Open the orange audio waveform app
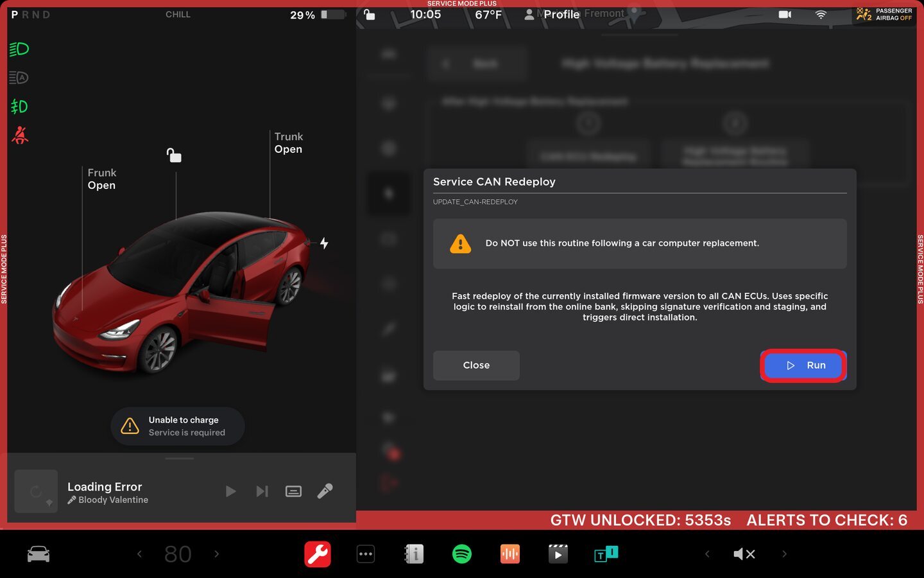The image size is (924, 578). tap(509, 554)
